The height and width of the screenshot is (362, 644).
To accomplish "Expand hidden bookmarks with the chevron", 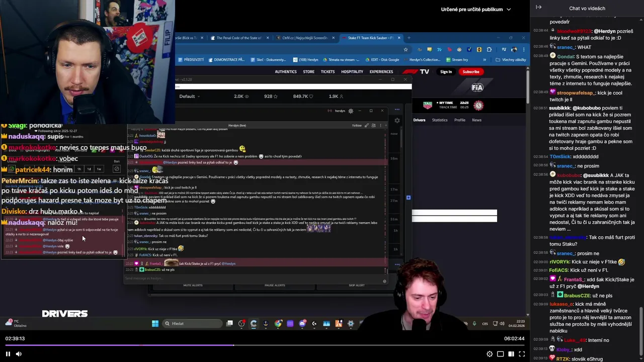I will (x=485, y=60).
